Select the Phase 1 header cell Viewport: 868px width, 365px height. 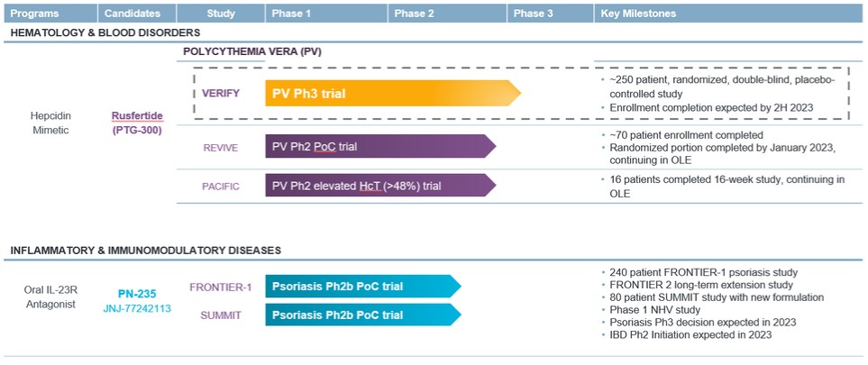[326, 14]
